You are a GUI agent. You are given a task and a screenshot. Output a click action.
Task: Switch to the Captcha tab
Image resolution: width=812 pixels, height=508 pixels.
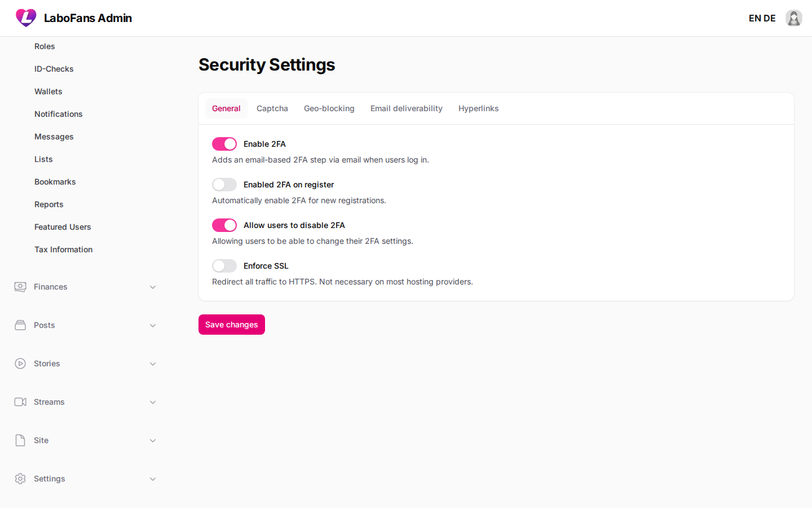pyautogui.click(x=272, y=108)
